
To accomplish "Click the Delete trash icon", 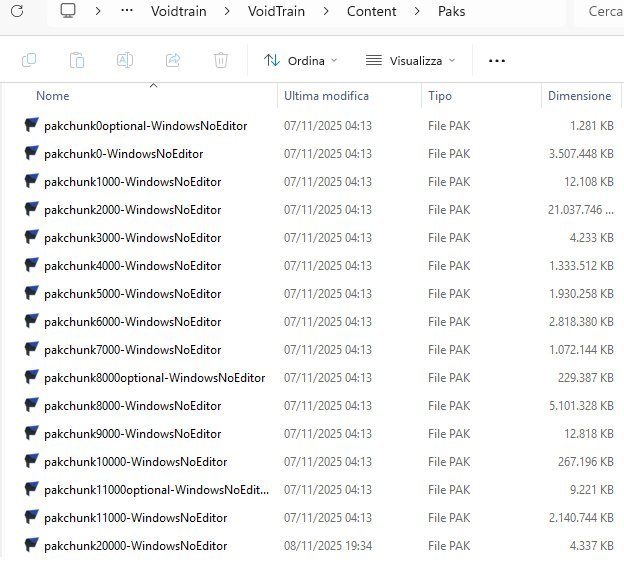I will pyautogui.click(x=221, y=60).
